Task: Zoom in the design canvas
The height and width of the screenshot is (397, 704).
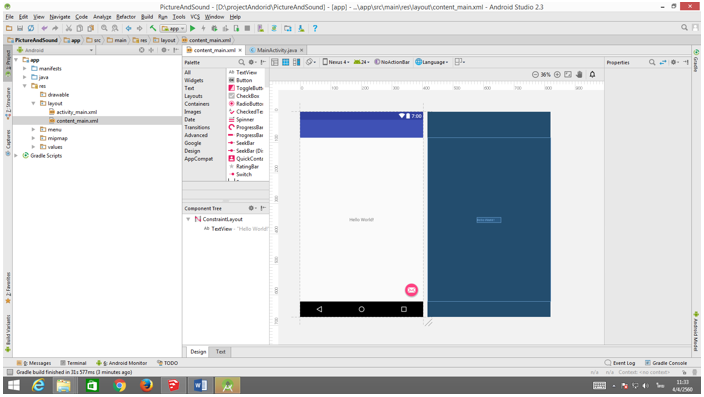Action: [x=557, y=75]
